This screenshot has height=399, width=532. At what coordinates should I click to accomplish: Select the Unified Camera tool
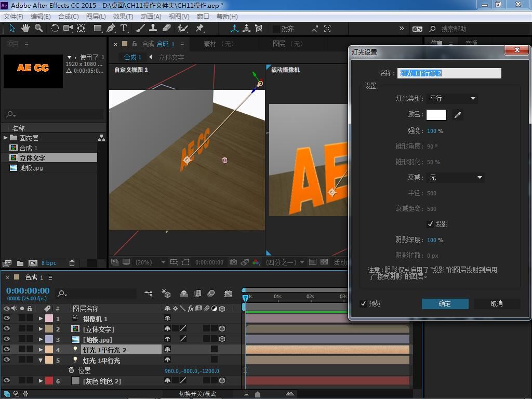click(68, 29)
